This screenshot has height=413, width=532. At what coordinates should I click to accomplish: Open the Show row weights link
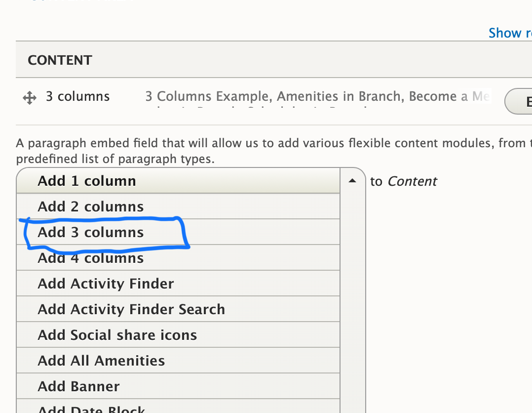click(510, 33)
